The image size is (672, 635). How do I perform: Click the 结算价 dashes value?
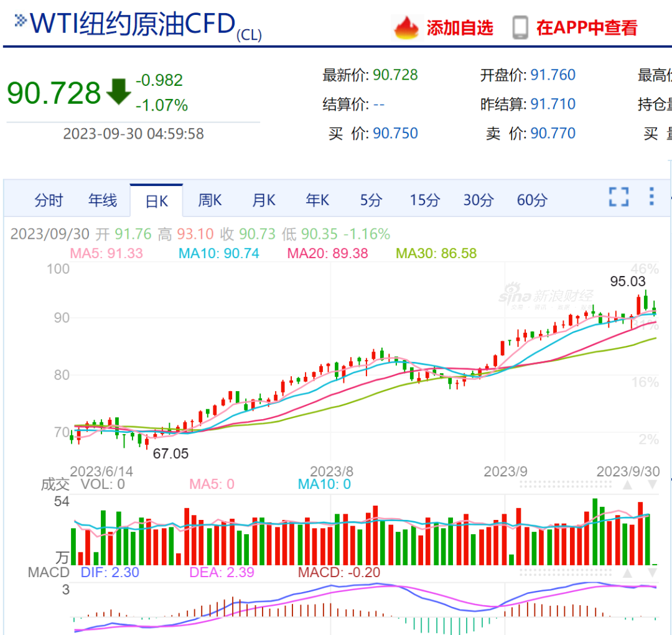[379, 104]
